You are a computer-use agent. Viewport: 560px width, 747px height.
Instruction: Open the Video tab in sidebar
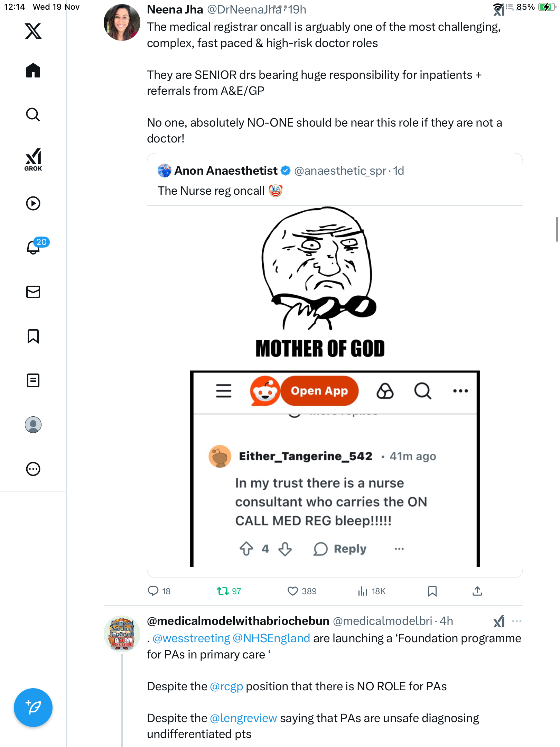33,203
